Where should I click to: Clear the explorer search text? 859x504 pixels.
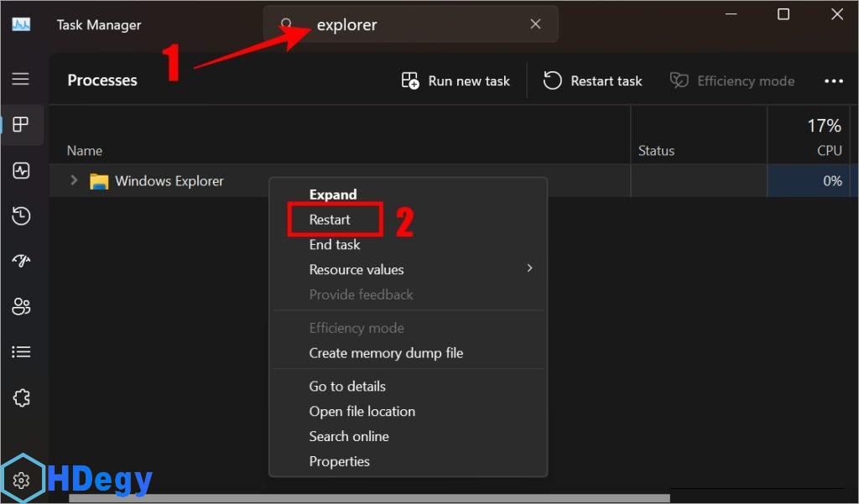click(x=535, y=24)
